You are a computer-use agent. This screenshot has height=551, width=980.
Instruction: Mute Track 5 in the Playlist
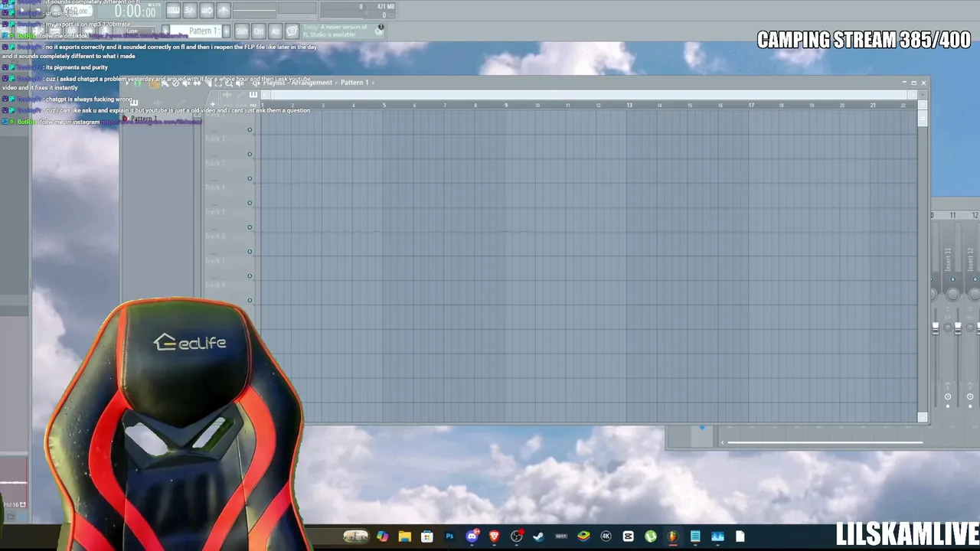250,227
